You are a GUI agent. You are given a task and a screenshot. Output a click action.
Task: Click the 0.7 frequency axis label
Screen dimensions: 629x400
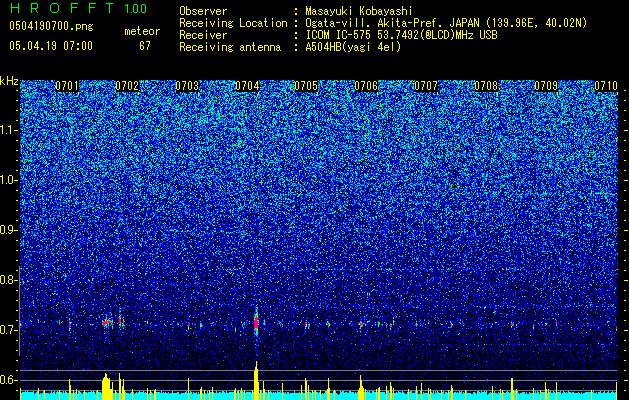tap(9, 330)
